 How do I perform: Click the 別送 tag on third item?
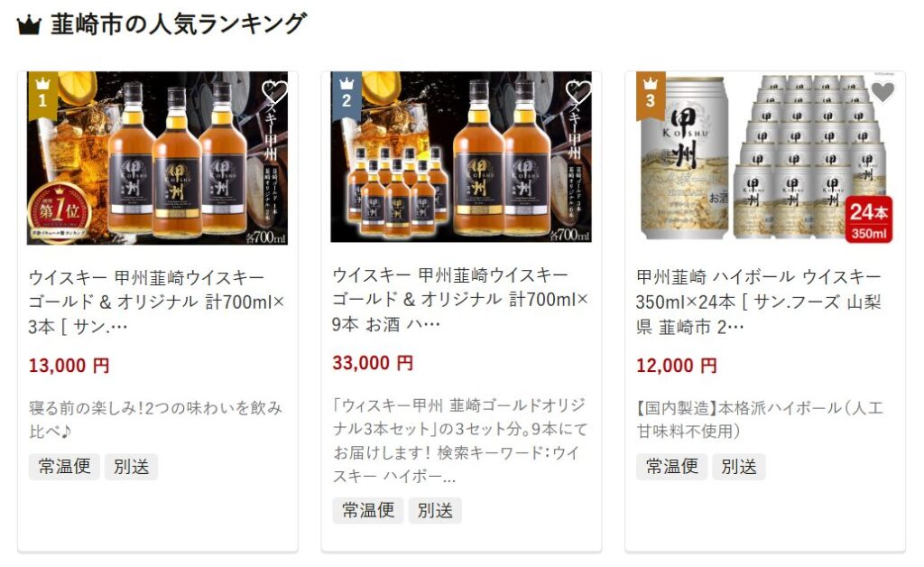click(x=739, y=467)
